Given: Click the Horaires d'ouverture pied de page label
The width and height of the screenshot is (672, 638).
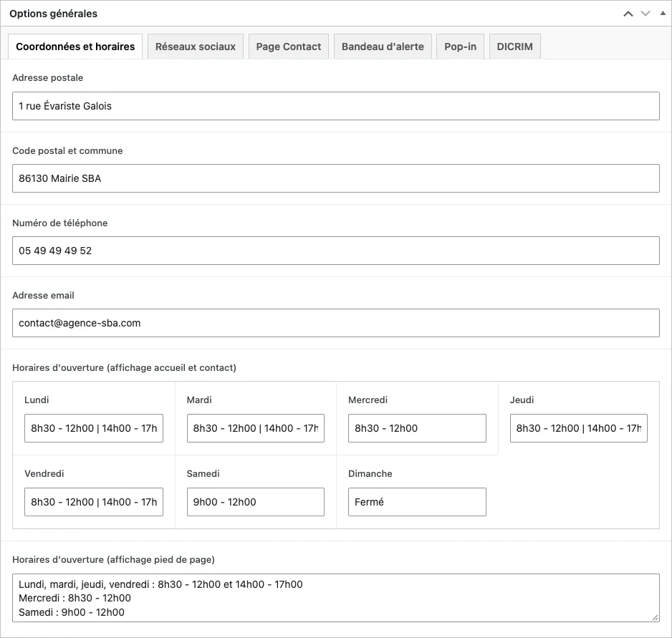Looking at the screenshot, I should pos(114,559).
